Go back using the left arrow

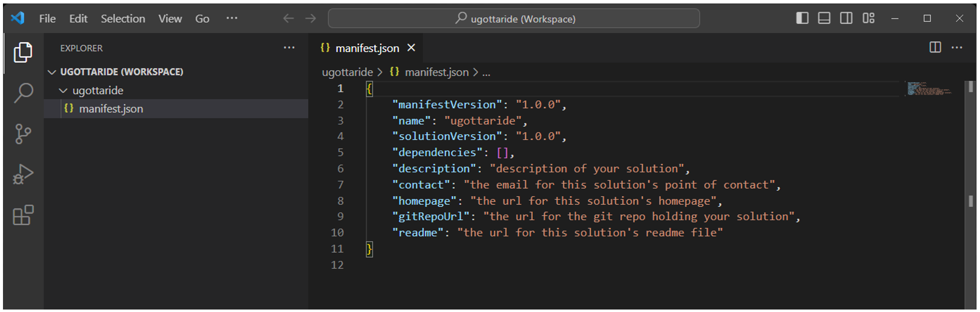tap(288, 19)
